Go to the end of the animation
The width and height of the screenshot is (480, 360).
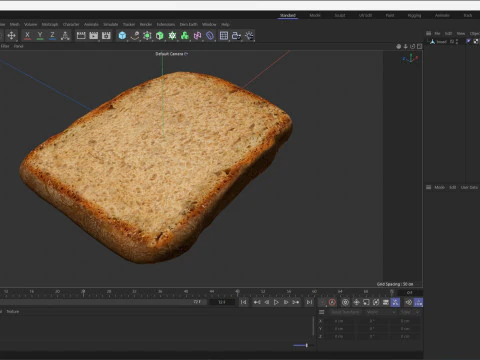(x=309, y=302)
